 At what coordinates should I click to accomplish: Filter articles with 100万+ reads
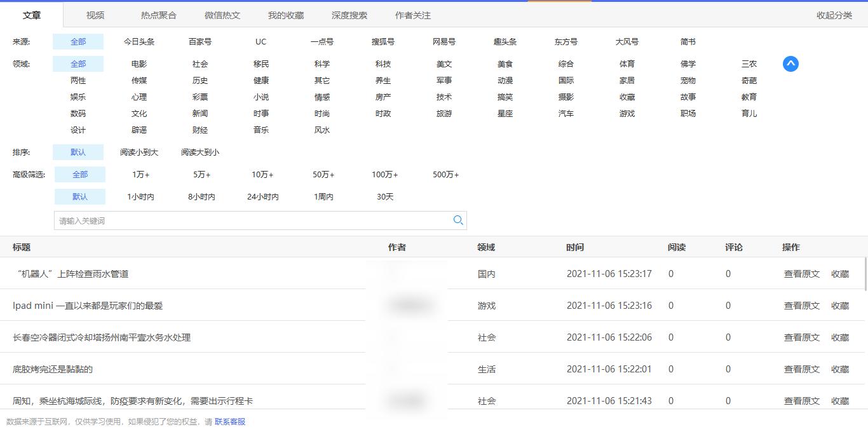pyautogui.click(x=384, y=174)
